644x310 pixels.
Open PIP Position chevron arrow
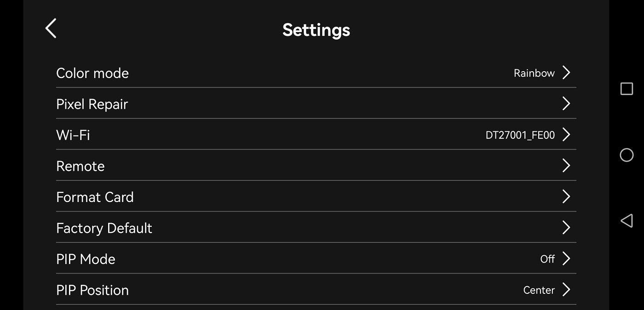point(566,290)
